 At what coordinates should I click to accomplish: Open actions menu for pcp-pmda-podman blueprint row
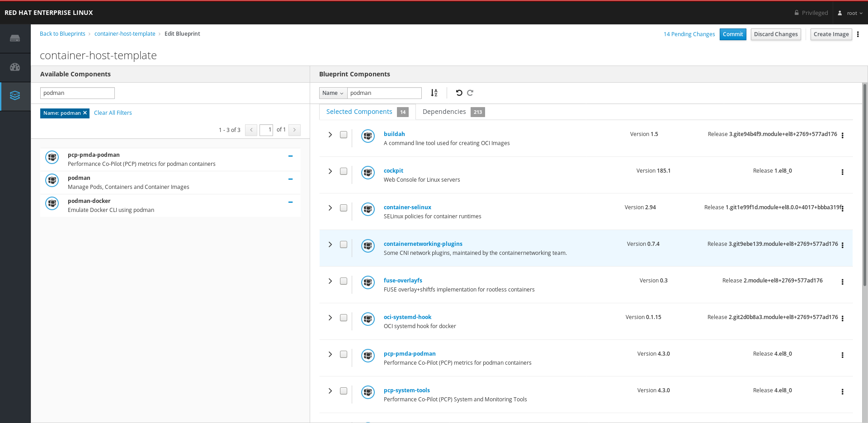(842, 355)
